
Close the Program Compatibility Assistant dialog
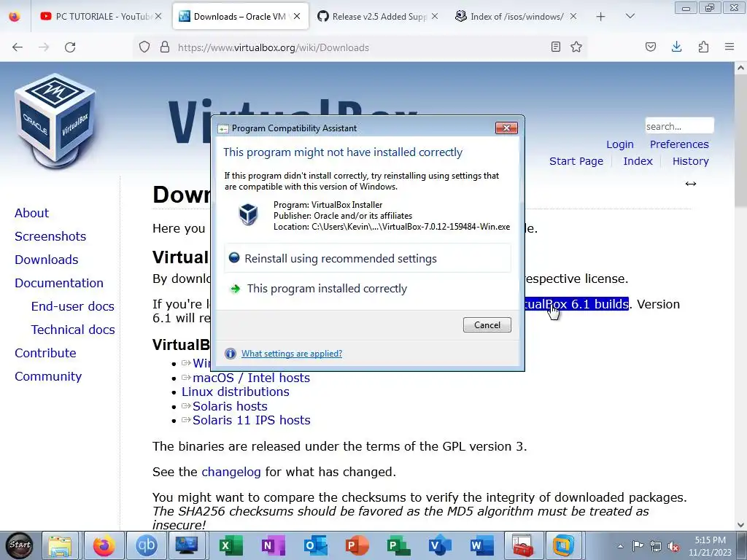(x=506, y=128)
